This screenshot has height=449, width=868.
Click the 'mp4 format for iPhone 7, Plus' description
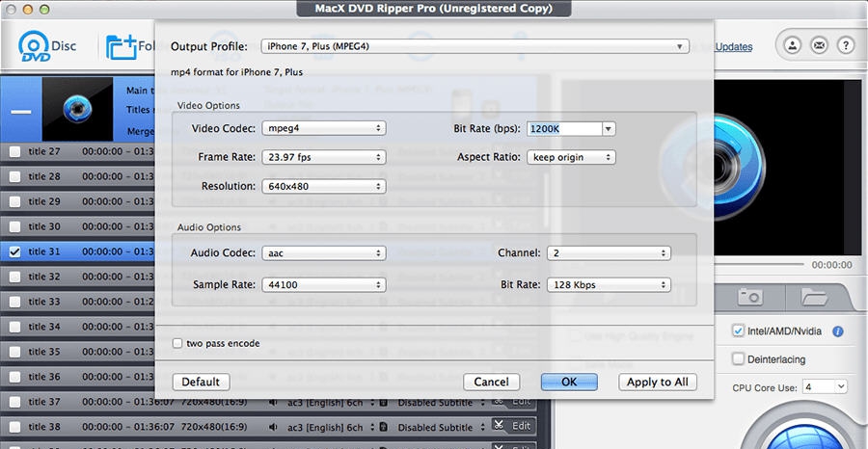coord(237,72)
